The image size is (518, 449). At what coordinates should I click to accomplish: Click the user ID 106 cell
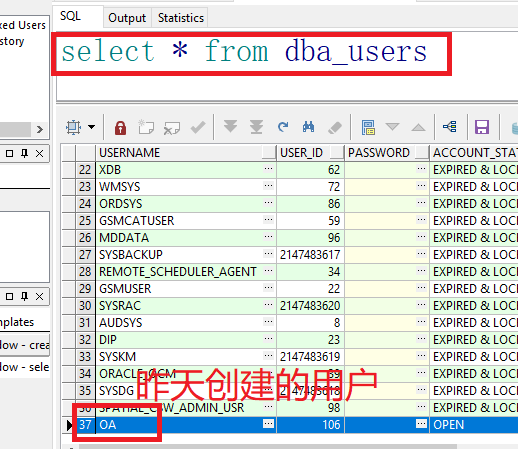pos(310,425)
